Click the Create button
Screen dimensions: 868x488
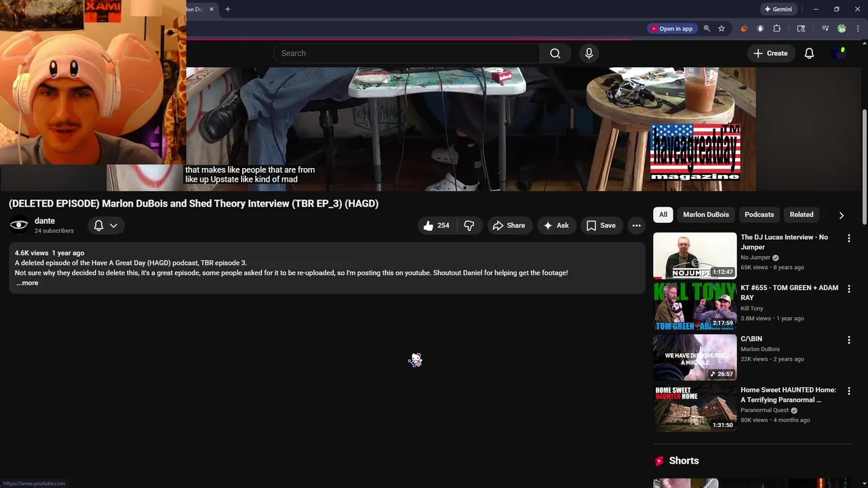(x=770, y=53)
